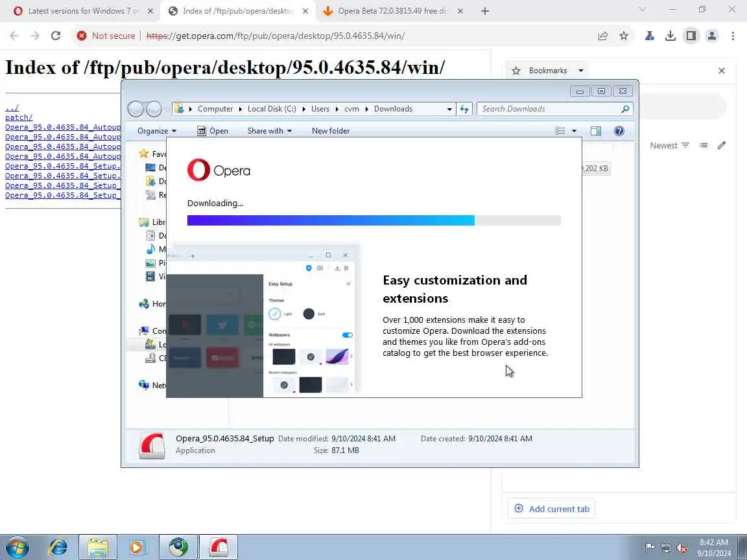Open a new Chrome tab

(485, 11)
